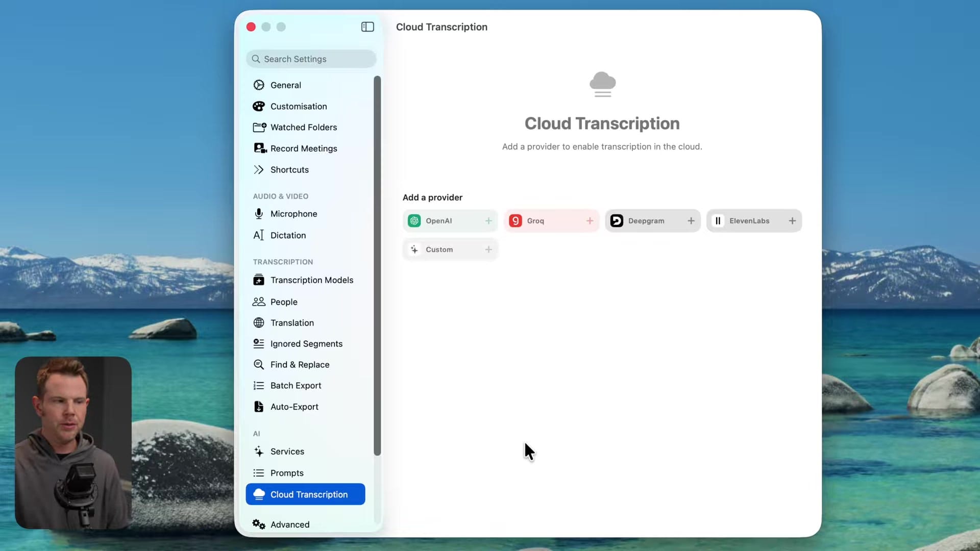Select the Find & Replace magnifier icon
This screenshot has height=551, width=980.
(259, 365)
